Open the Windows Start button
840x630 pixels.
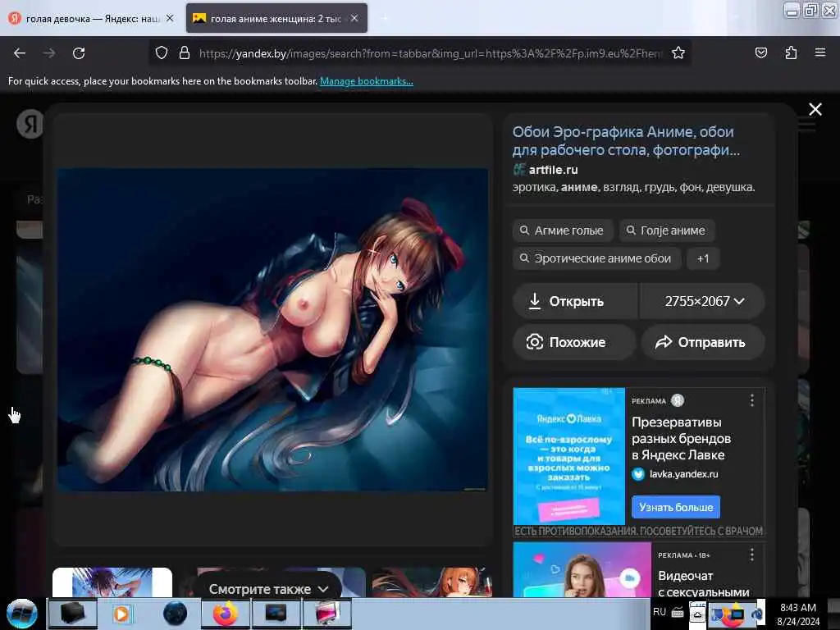coord(21,614)
